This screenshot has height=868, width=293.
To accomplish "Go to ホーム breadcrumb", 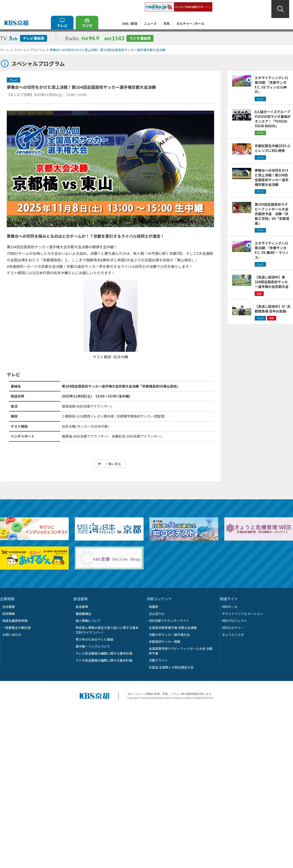I will (5, 50).
